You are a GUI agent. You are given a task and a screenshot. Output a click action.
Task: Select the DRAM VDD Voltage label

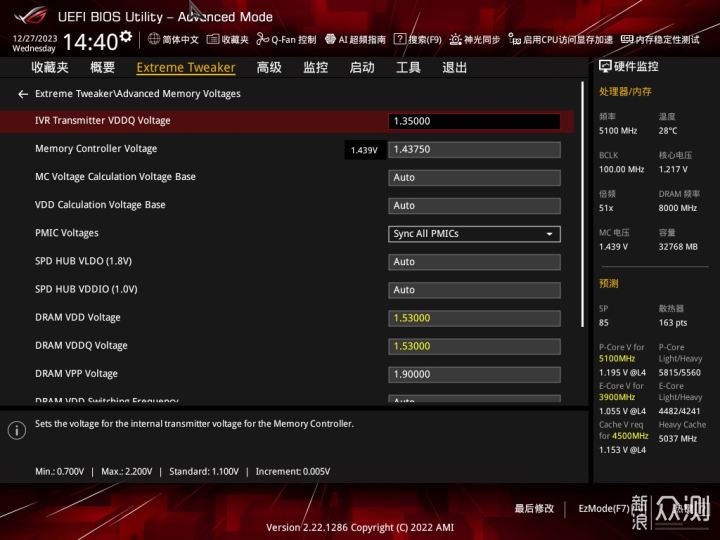pyautogui.click(x=78, y=317)
